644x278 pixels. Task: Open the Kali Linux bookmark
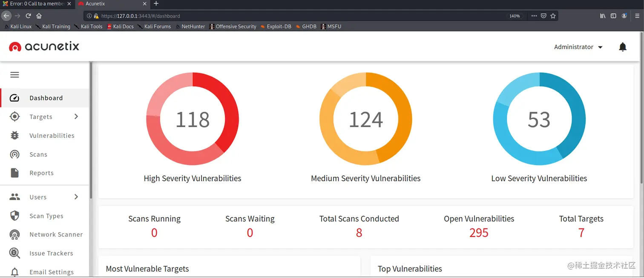click(x=18, y=26)
